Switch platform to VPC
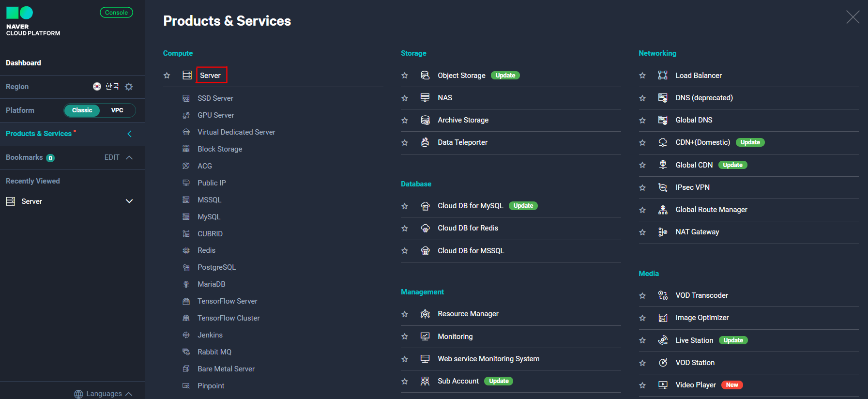This screenshot has height=399, width=868. [x=117, y=110]
